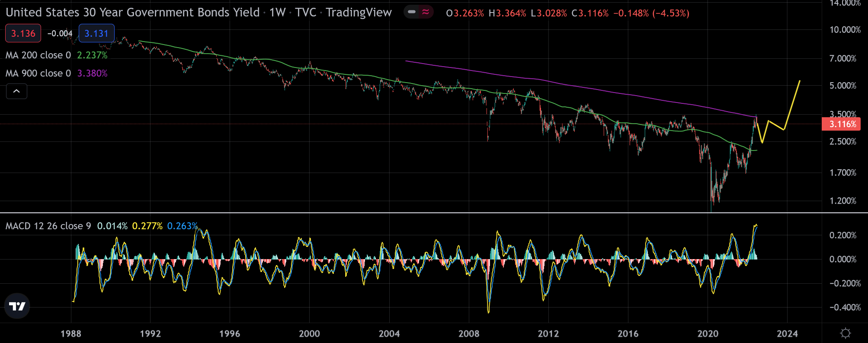Click the MA 200 value 2.237%
868x343 pixels.
click(x=92, y=55)
